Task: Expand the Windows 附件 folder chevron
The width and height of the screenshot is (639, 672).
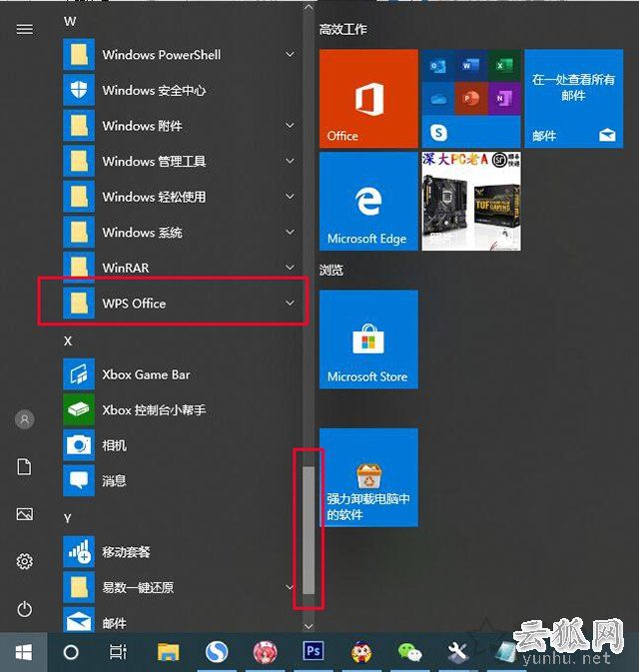Action: pos(291,126)
